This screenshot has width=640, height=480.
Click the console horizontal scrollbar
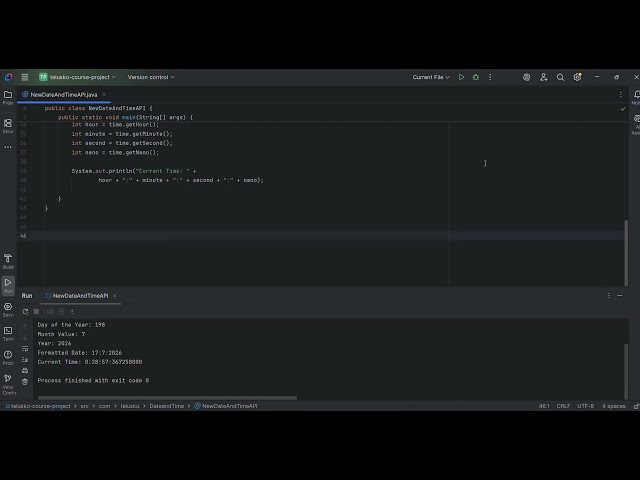167,398
